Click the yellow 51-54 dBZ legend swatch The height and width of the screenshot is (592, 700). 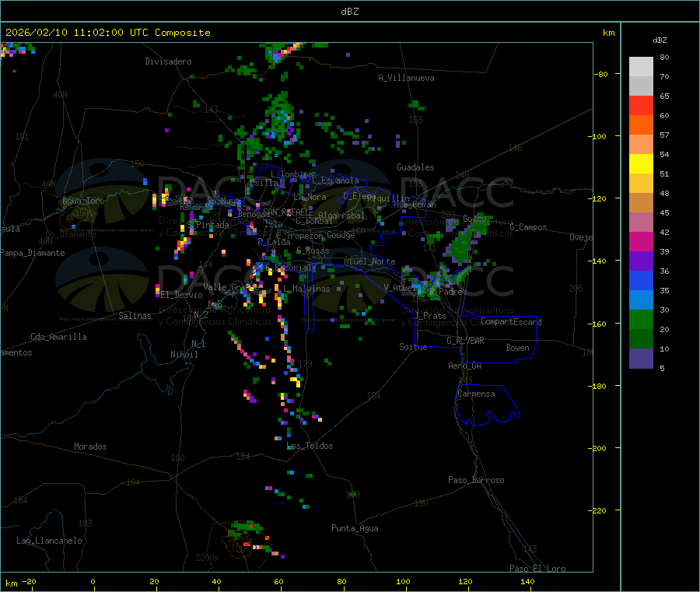click(x=641, y=164)
